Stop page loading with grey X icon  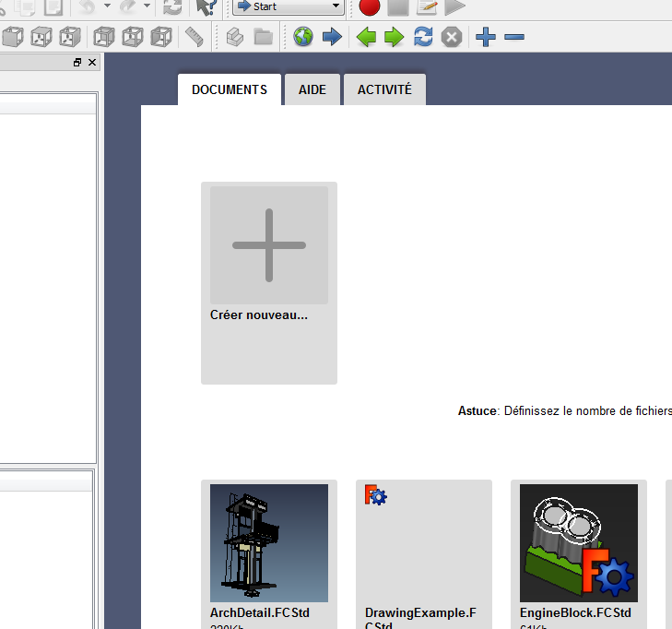click(x=451, y=37)
